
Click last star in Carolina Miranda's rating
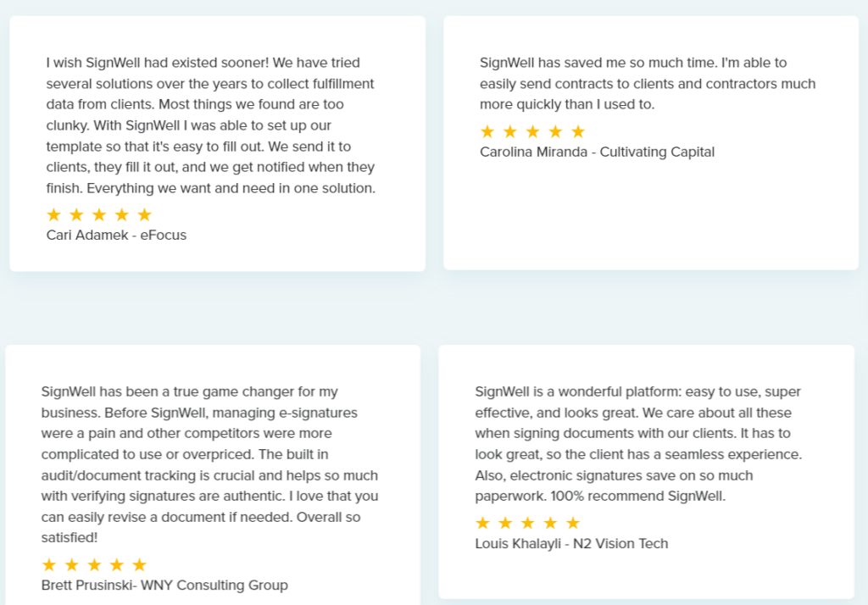578,131
